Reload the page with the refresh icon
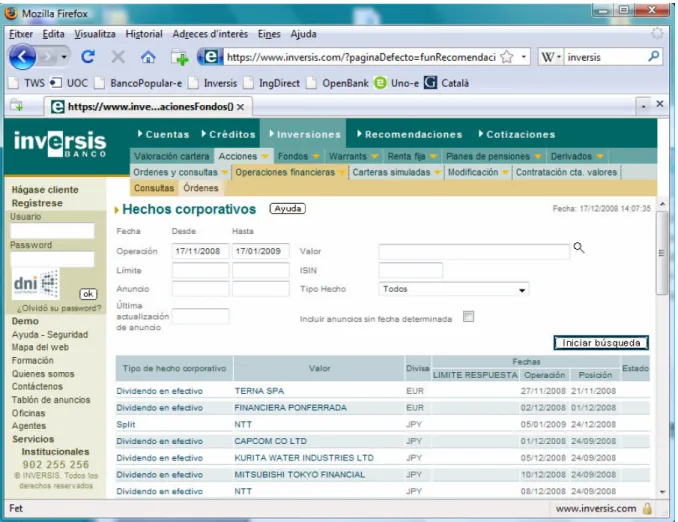Viewport: 678px width, 522px height. [88, 57]
